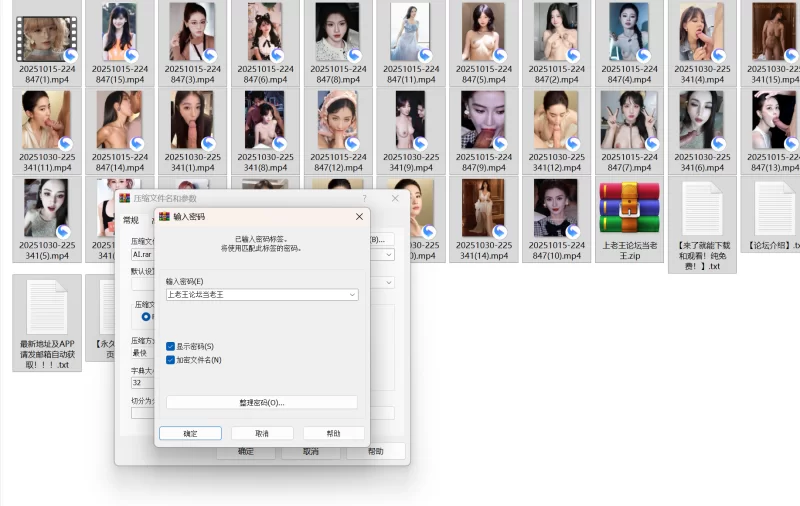This screenshot has height=506, width=800.
Task: Expand the 默认设置 profile dropdown behind dialog
Action: [x=389, y=282]
